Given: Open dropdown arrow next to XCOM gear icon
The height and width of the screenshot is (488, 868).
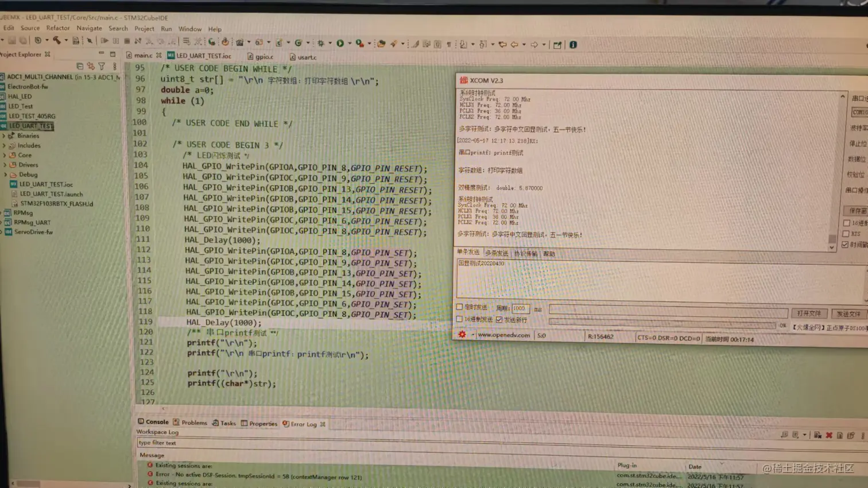Looking at the screenshot, I should pos(473,334).
